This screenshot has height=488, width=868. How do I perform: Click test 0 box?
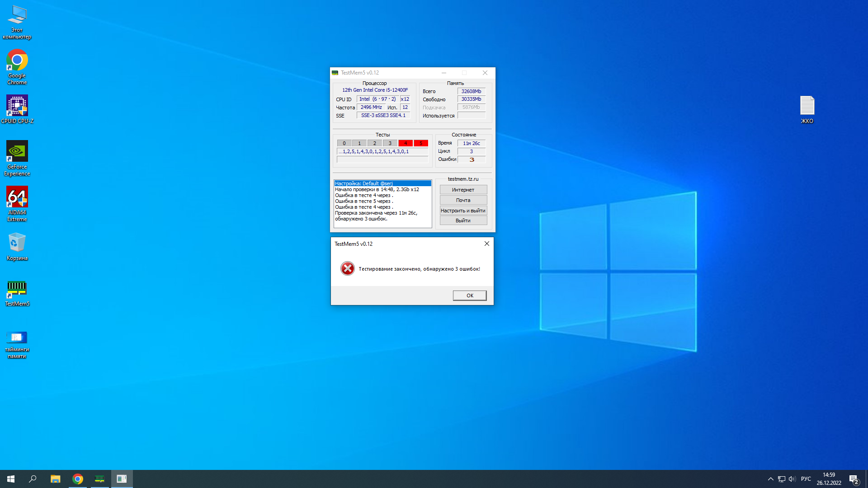pos(344,143)
